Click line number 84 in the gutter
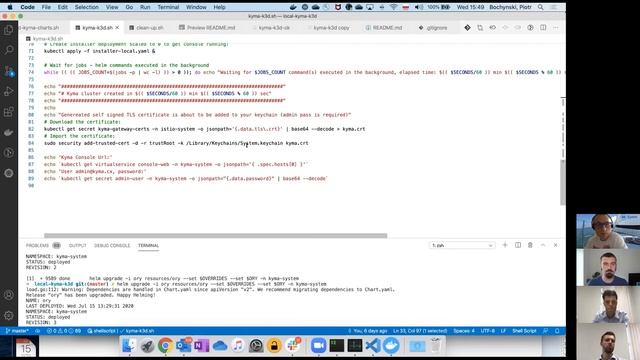Screen dimensions: 640x360 click(x=31, y=143)
